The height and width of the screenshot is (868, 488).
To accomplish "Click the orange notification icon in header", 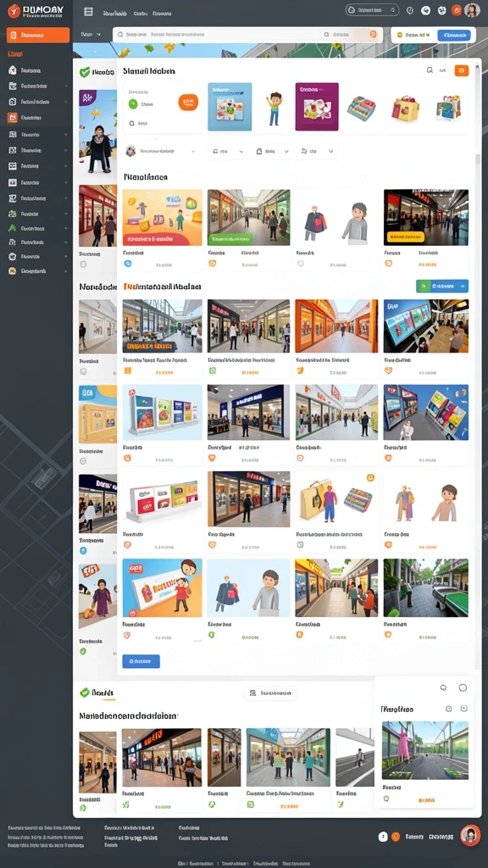I will pyautogui.click(x=457, y=10).
